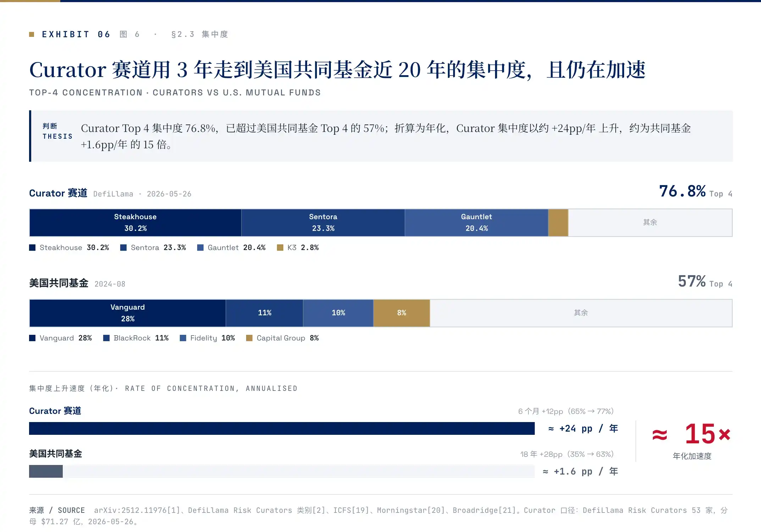Image resolution: width=761 pixels, height=532 pixels.
Task: Click the Gauntlet legend color swatch
Action: pos(200,248)
